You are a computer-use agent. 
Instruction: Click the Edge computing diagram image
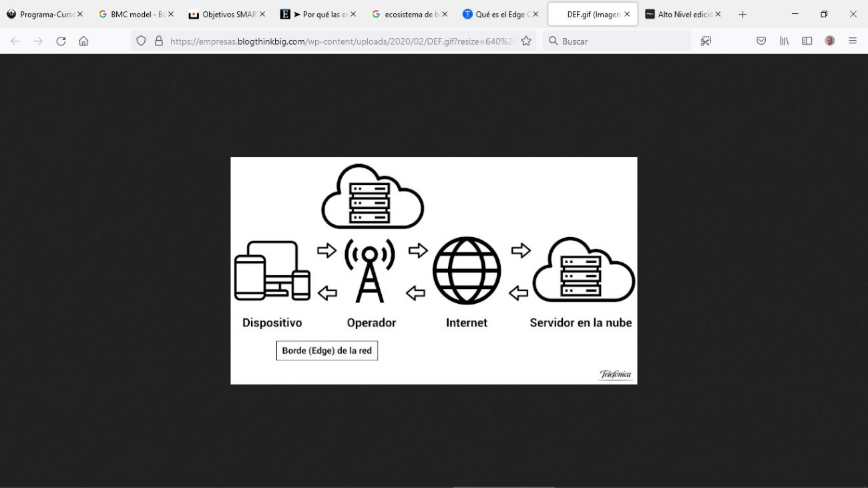pos(433,270)
